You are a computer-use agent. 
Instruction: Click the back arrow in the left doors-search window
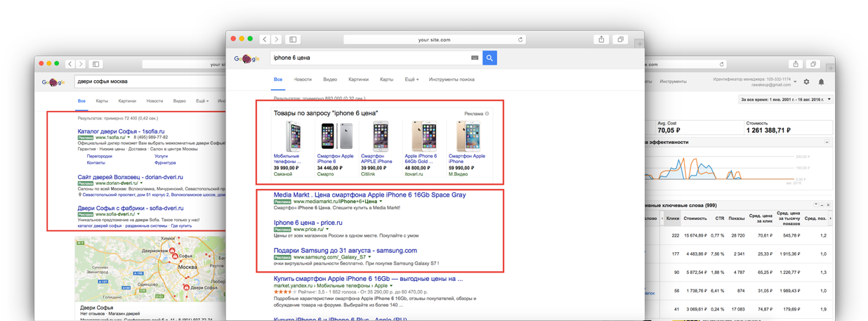tap(70, 64)
